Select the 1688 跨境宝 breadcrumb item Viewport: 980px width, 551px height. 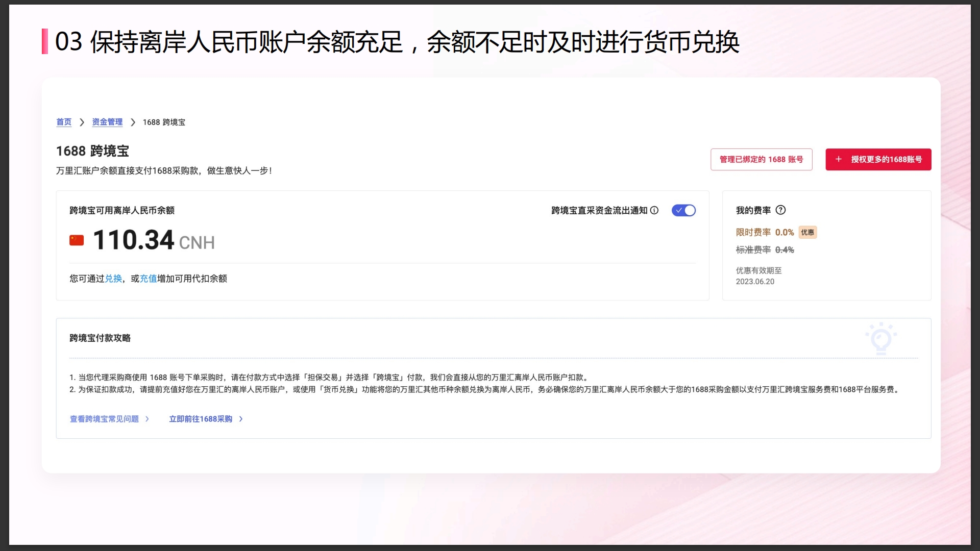(x=164, y=122)
